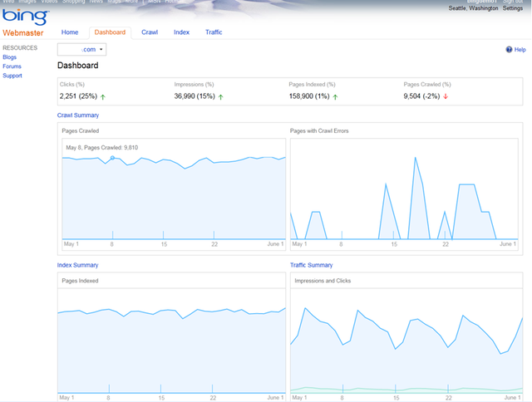
Task: Open the Blogs resource link
Action: tap(9, 57)
